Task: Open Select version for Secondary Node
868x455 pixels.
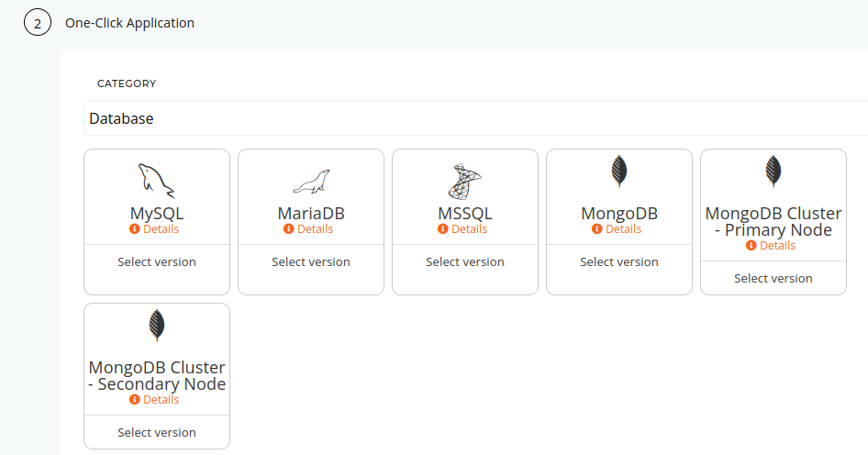Action: [x=157, y=432]
